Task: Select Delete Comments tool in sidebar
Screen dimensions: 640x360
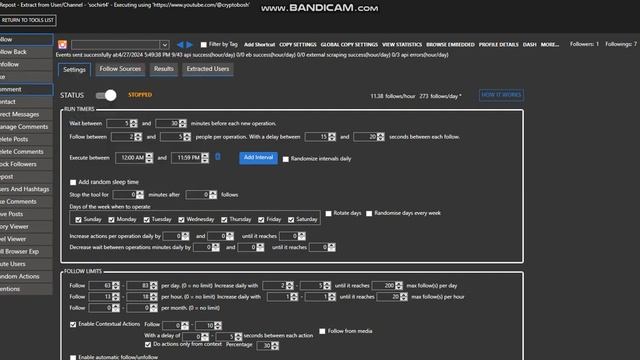Action: pyautogui.click(x=26, y=151)
